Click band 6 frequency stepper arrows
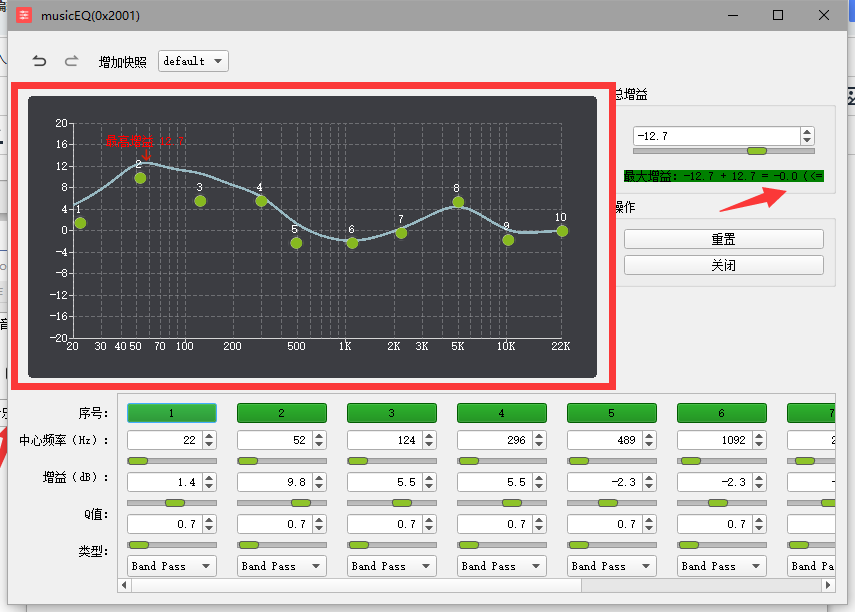 [x=760, y=440]
